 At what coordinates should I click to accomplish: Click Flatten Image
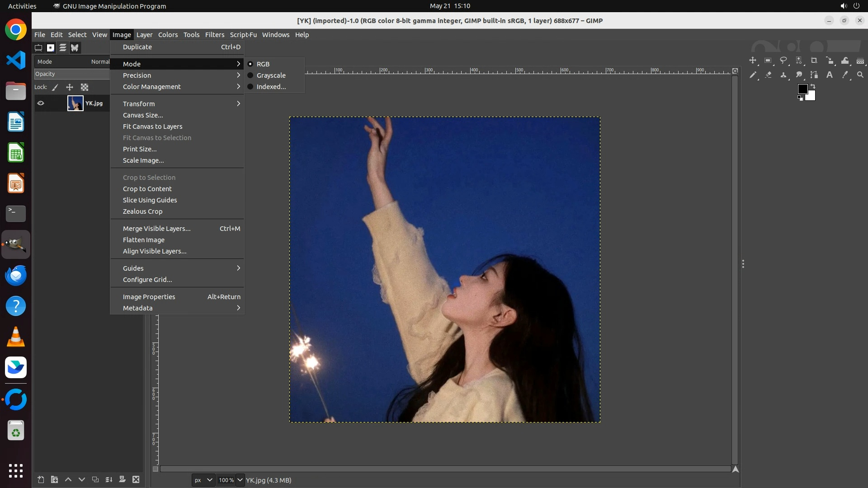point(144,240)
